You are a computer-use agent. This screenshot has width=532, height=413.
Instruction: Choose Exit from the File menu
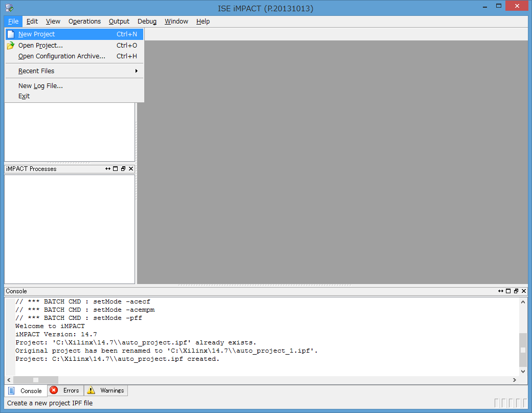coord(24,96)
